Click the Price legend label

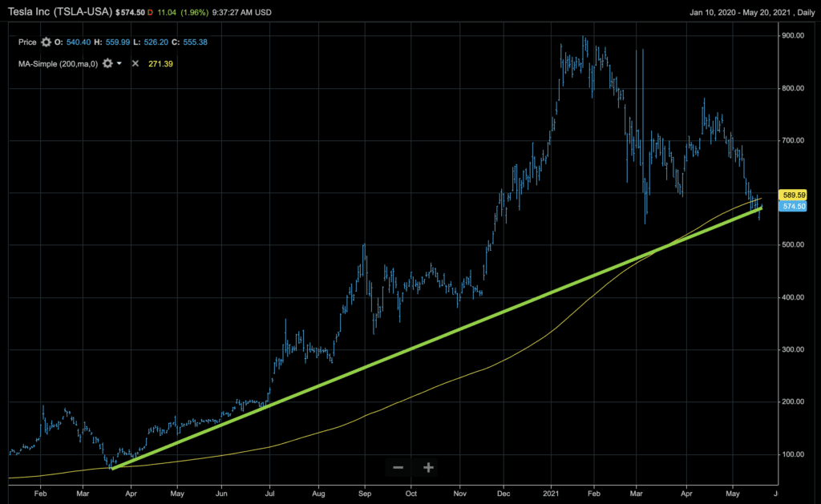(x=27, y=42)
